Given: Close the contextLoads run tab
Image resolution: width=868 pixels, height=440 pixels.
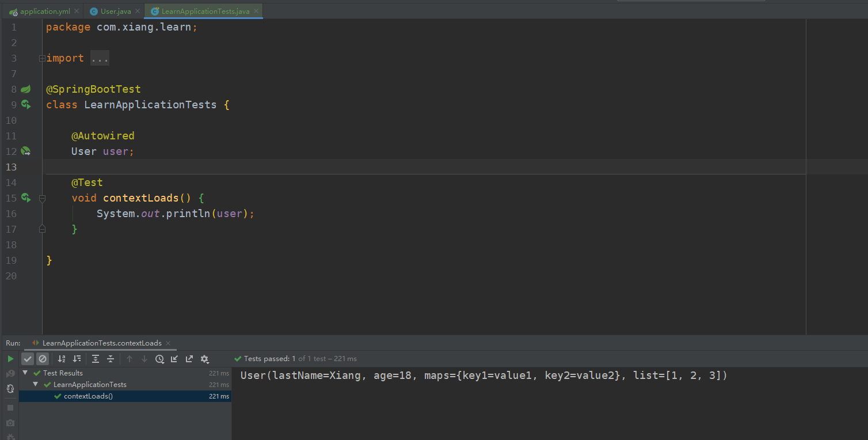Looking at the screenshot, I should pyautogui.click(x=169, y=343).
